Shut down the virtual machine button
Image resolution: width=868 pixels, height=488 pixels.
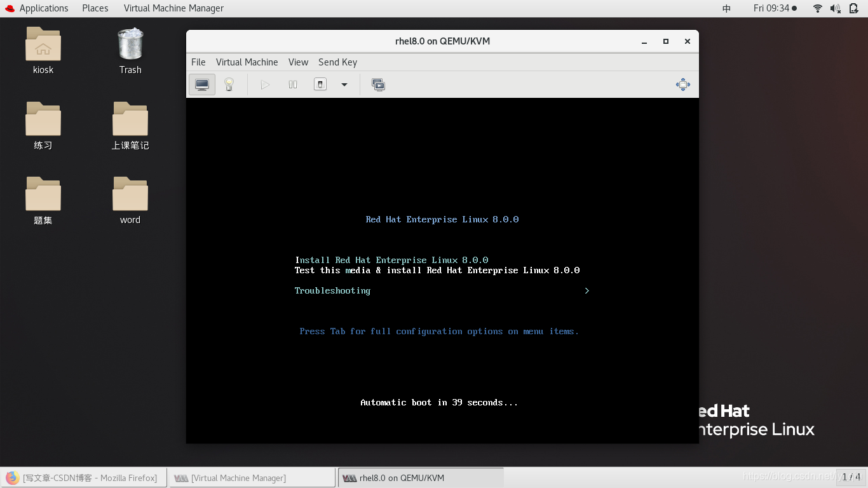click(x=320, y=85)
